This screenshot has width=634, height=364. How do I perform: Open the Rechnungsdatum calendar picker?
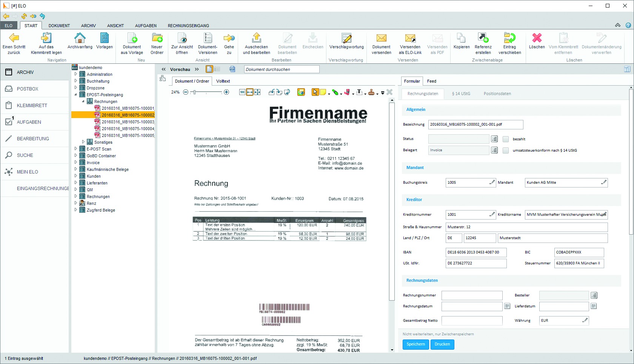tap(507, 306)
